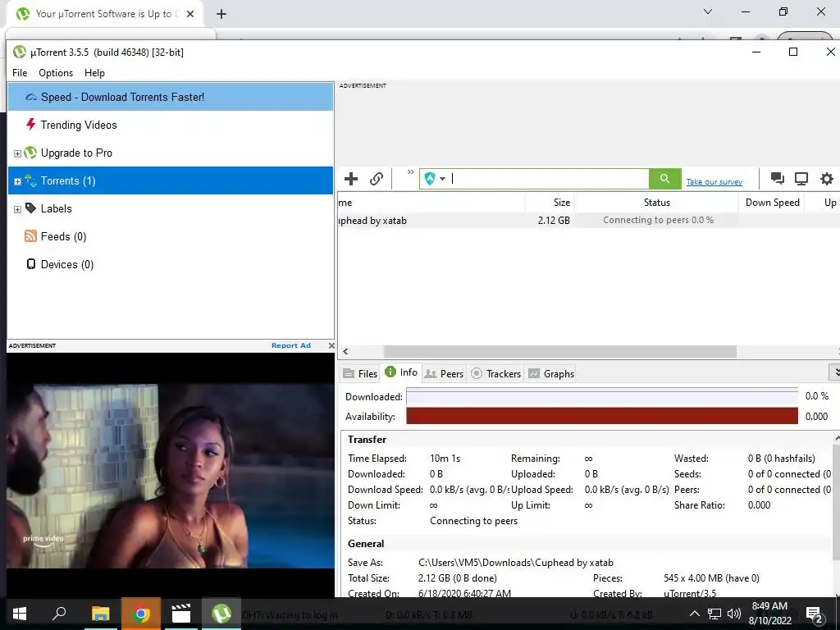Open the notification center icon
Screen dimensions: 840x630
tap(814, 614)
